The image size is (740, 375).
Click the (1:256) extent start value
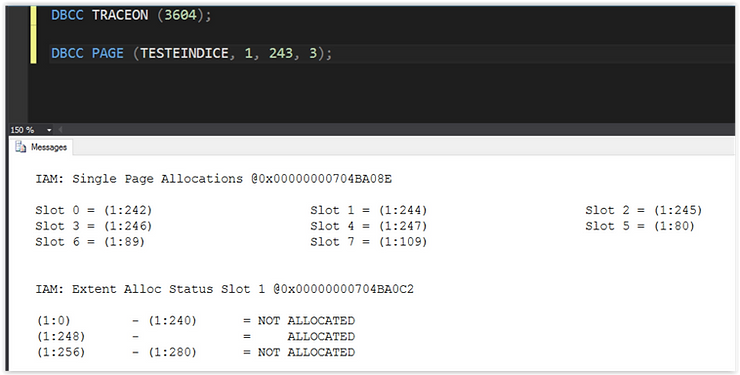click(x=61, y=352)
